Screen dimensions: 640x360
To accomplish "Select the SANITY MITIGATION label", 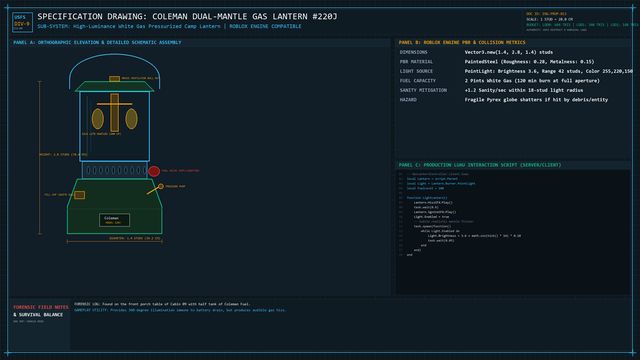I will [423, 90].
